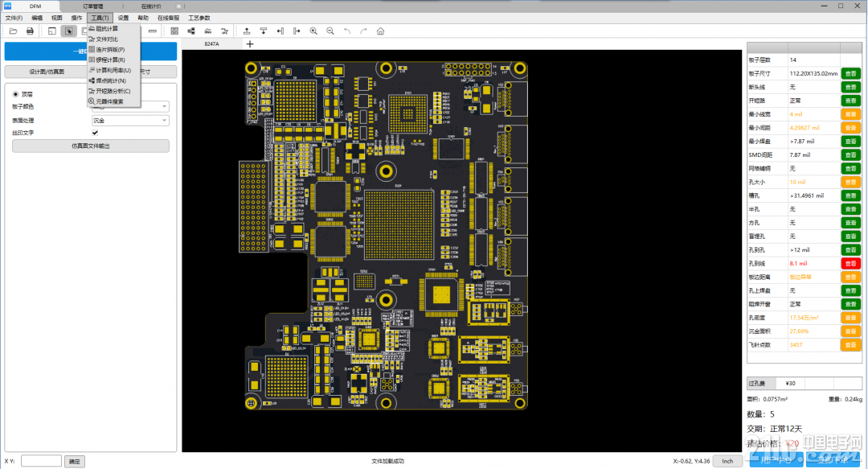The height and width of the screenshot is (469, 868).
Task: Switch to 设计图/仿真图 tab
Action: pos(47,72)
